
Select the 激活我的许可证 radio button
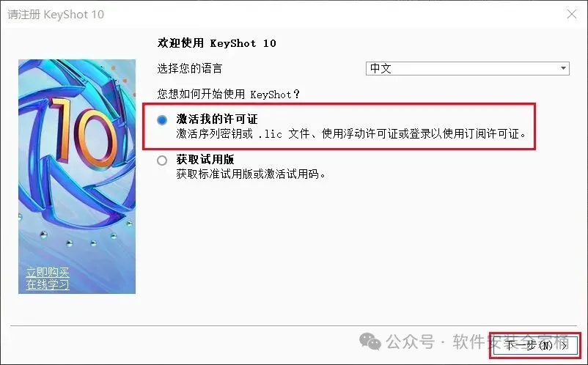[162, 120]
